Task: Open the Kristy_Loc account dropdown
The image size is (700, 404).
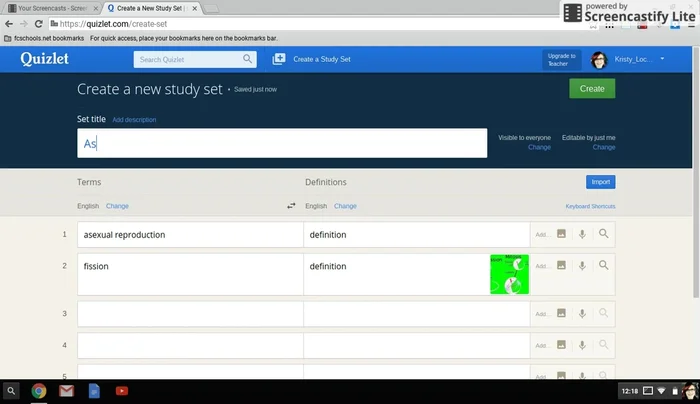Action: (662, 60)
